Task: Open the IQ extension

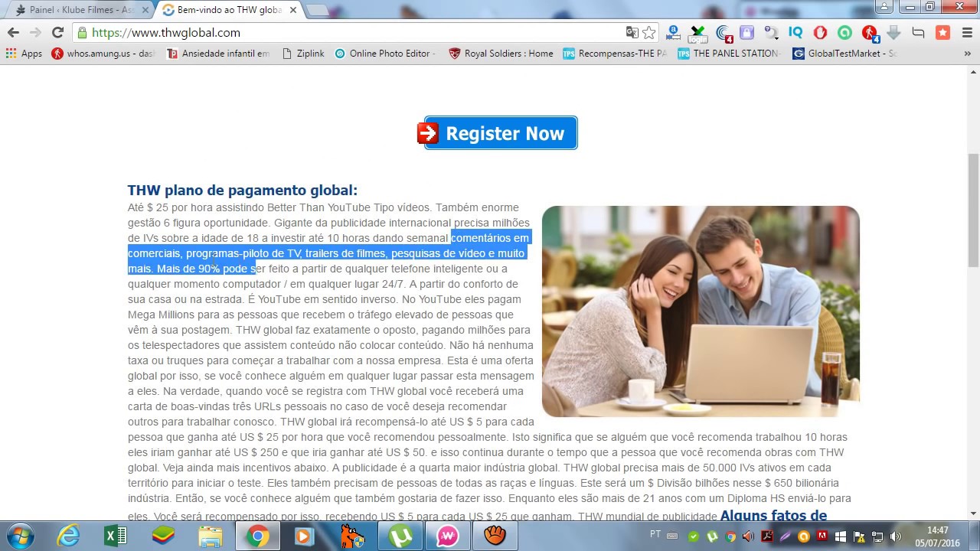Action: point(795,33)
